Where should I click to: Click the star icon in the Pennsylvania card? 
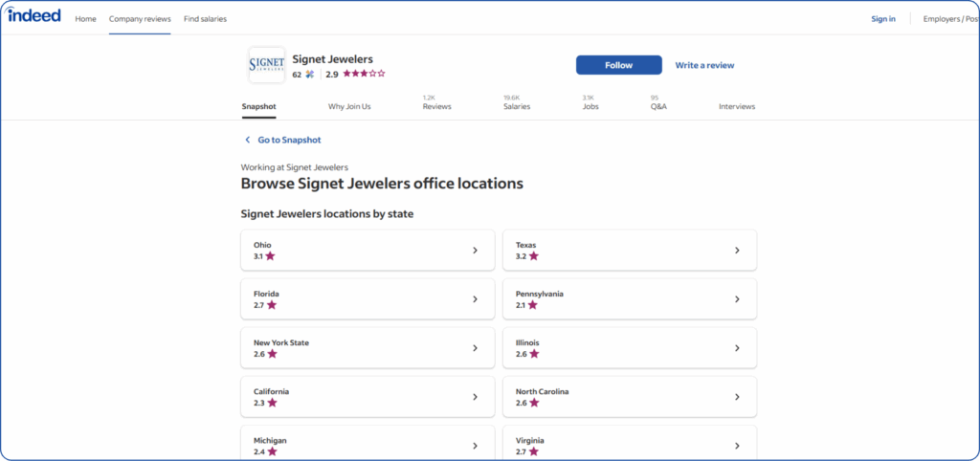point(532,305)
